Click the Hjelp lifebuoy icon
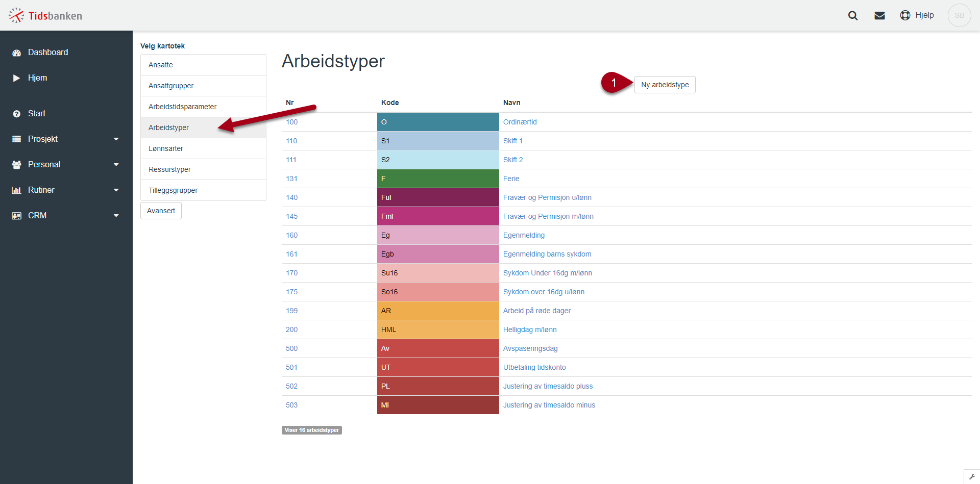980x484 pixels. tap(905, 15)
